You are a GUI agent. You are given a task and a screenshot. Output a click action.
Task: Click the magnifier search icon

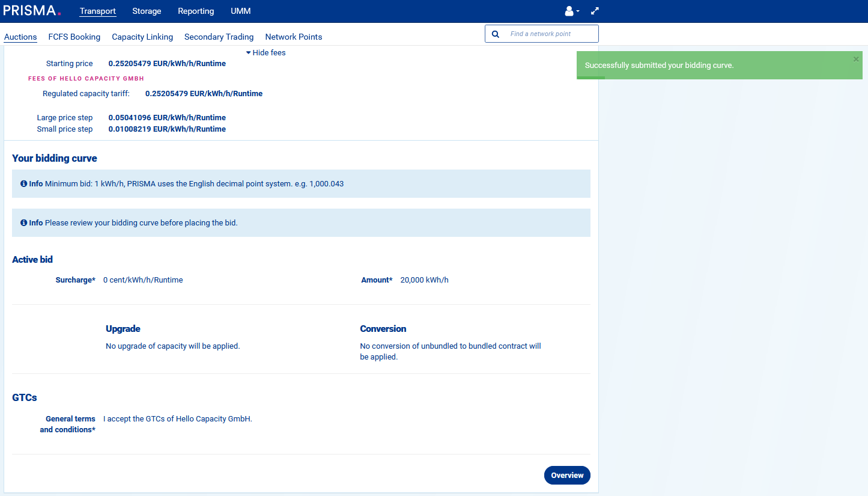click(x=496, y=34)
